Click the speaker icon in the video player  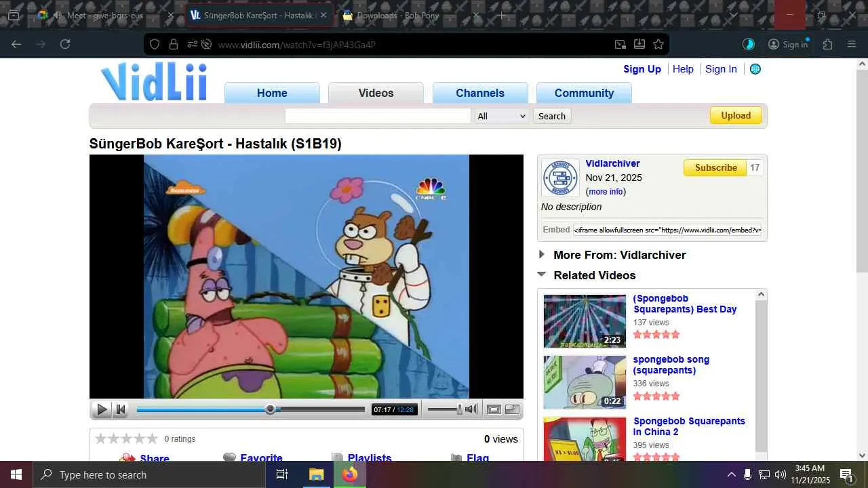471,409
